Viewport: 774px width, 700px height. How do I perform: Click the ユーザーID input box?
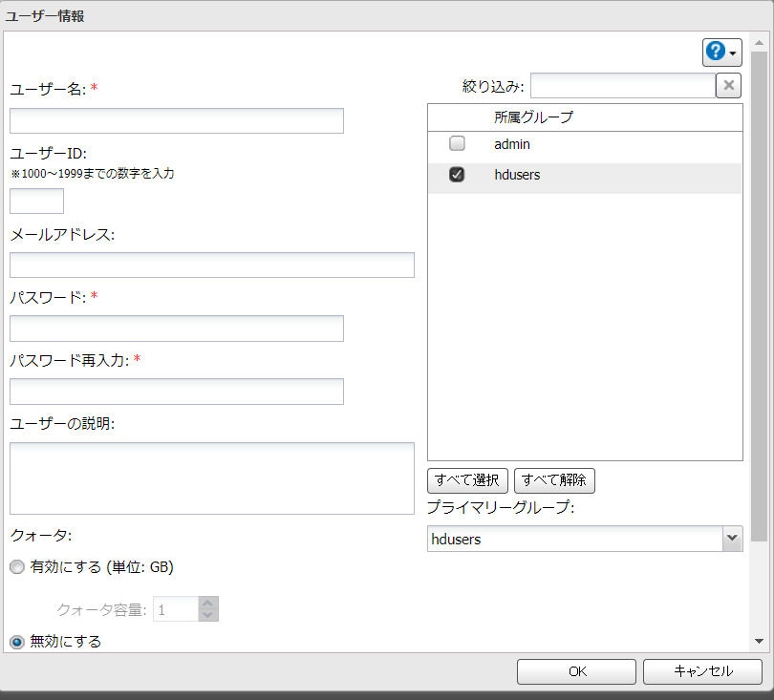[36, 201]
